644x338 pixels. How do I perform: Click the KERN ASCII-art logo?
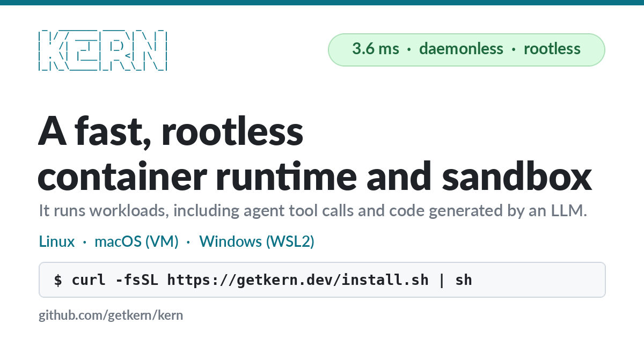(x=103, y=52)
